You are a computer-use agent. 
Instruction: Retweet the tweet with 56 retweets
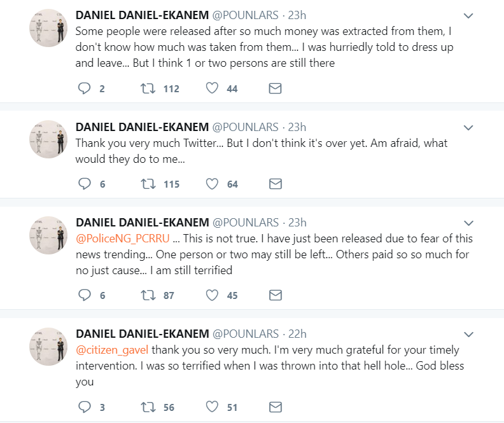coord(147,406)
